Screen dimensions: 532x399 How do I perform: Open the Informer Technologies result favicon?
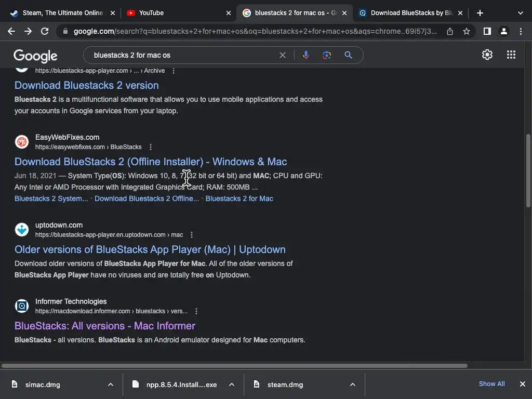click(x=22, y=305)
